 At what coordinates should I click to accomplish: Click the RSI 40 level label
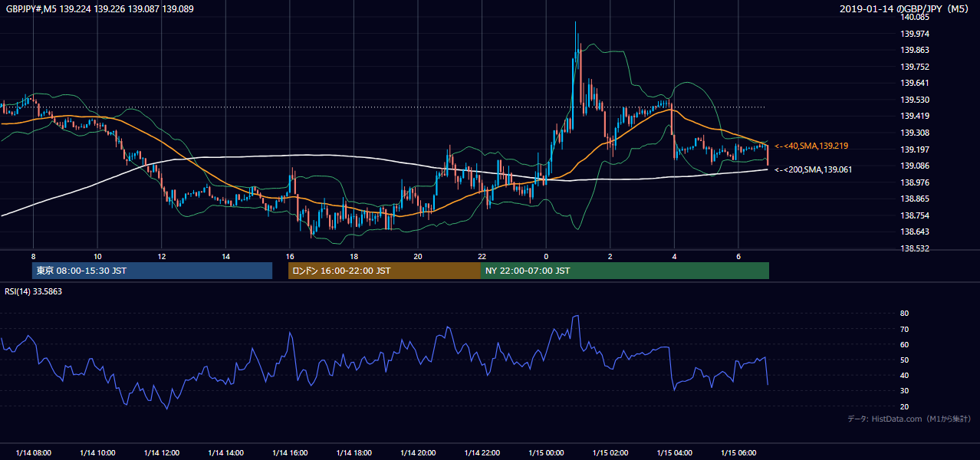(x=904, y=375)
